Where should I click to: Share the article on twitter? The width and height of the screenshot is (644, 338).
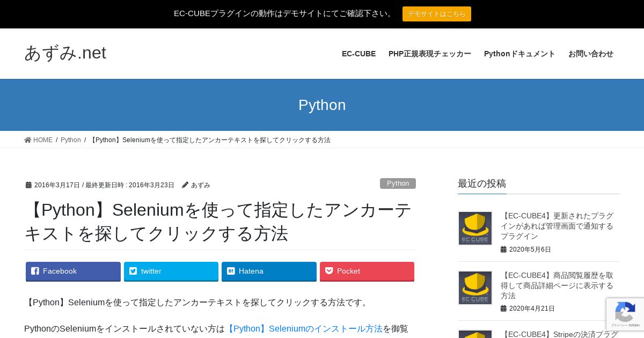pos(171,271)
